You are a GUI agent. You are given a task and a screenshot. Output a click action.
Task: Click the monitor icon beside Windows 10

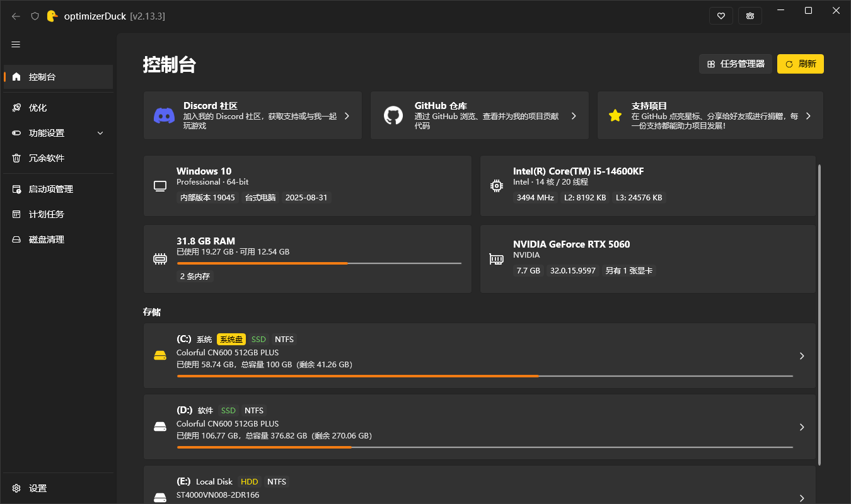(160, 186)
